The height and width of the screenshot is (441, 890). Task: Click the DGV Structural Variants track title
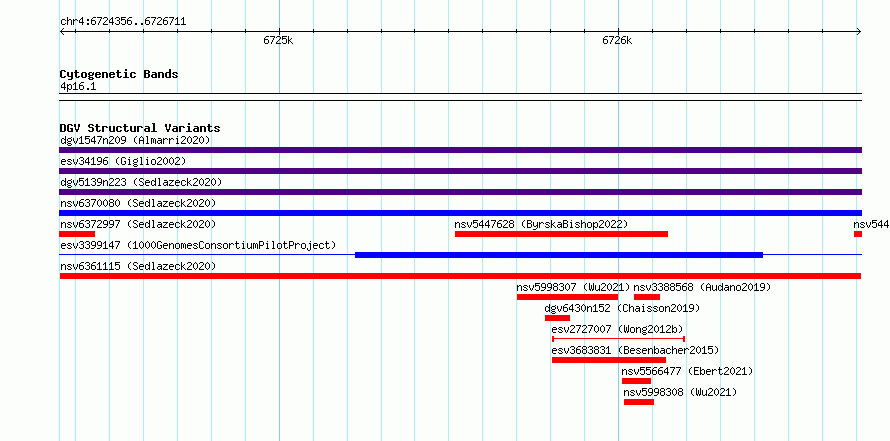pyautogui.click(x=140, y=128)
